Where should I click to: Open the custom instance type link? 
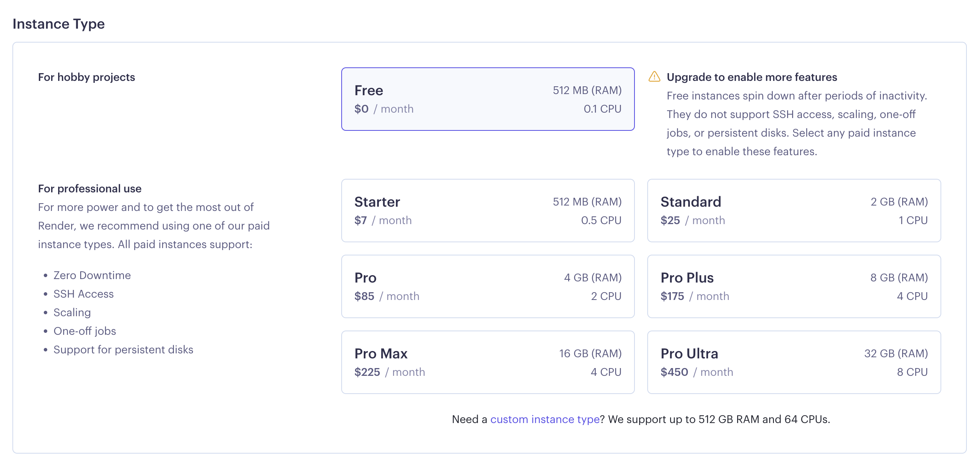[545, 419]
